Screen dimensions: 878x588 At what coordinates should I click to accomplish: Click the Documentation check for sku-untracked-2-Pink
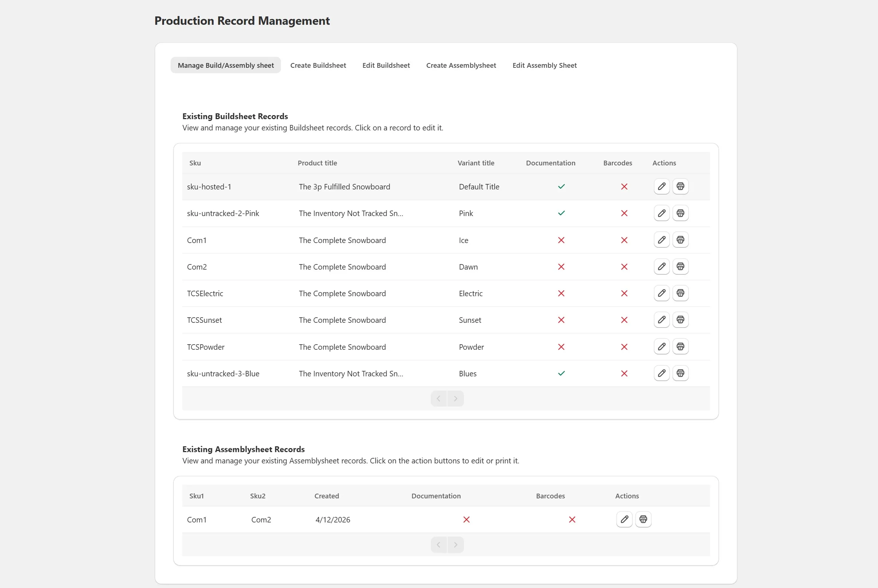[561, 213]
